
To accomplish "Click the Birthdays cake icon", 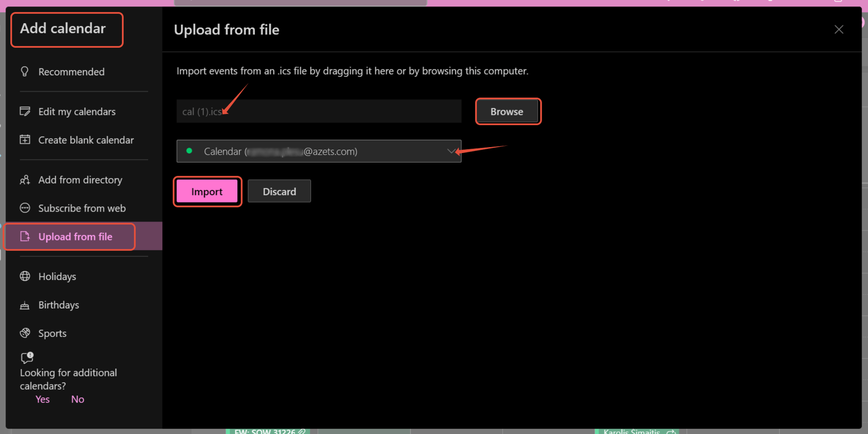I will click(25, 305).
